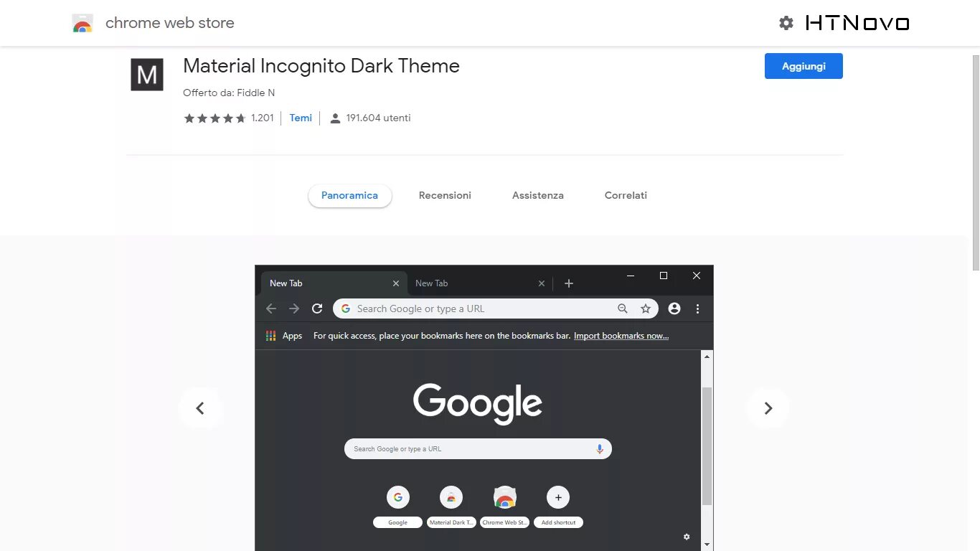Show the previous screenshot with left arrow

coord(200,408)
